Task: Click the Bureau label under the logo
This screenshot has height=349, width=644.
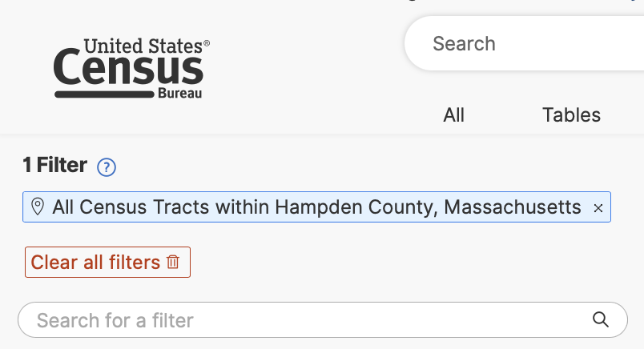Action: (185, 94)
